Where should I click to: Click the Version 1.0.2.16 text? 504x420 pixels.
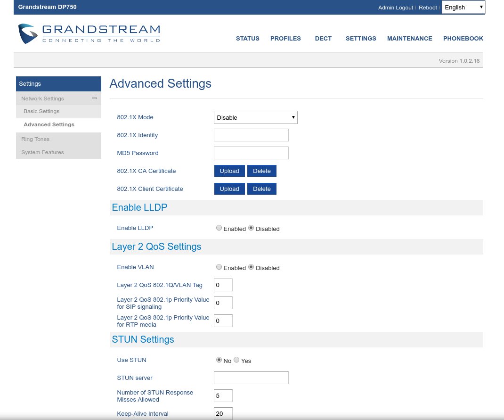459,61
